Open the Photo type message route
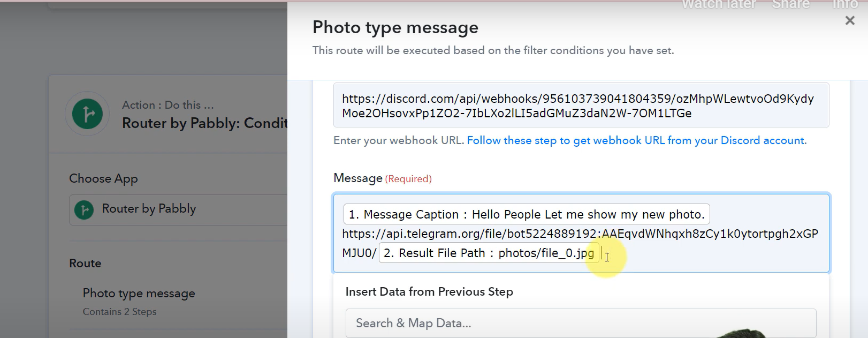Screen dimensions: 868x338 (139, 293)
